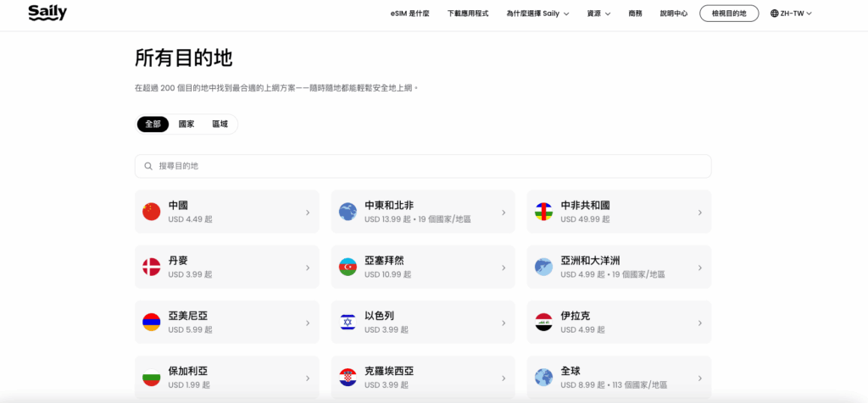Click the USD 10.99 起 price text

[x=387, y=275]
